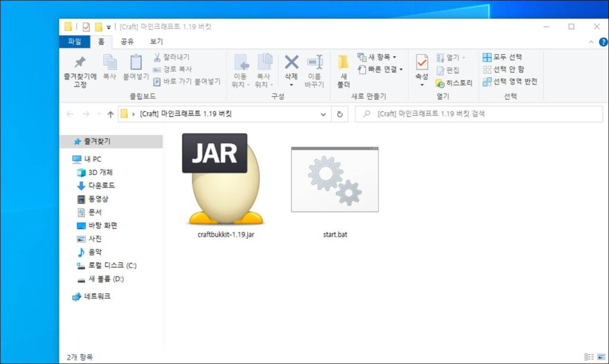Open the blue help question icon

[x=603, y=42]
